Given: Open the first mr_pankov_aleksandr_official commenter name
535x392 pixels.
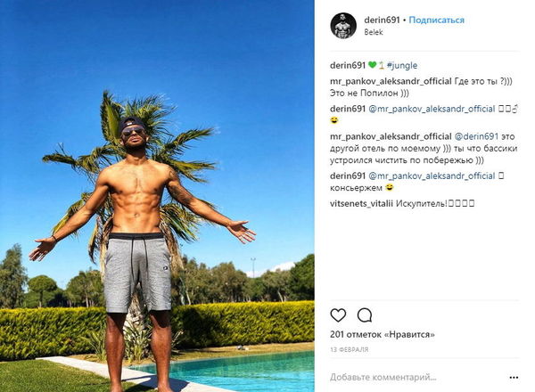Looking at the screenshot, I should (x=391, y=81).
